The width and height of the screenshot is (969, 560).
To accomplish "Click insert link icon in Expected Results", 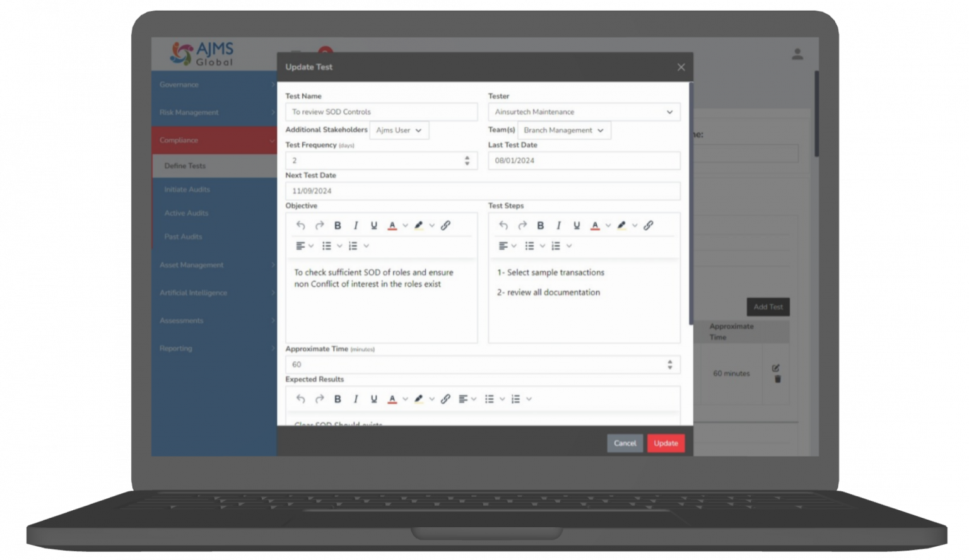I will click(x=445, y=399).
